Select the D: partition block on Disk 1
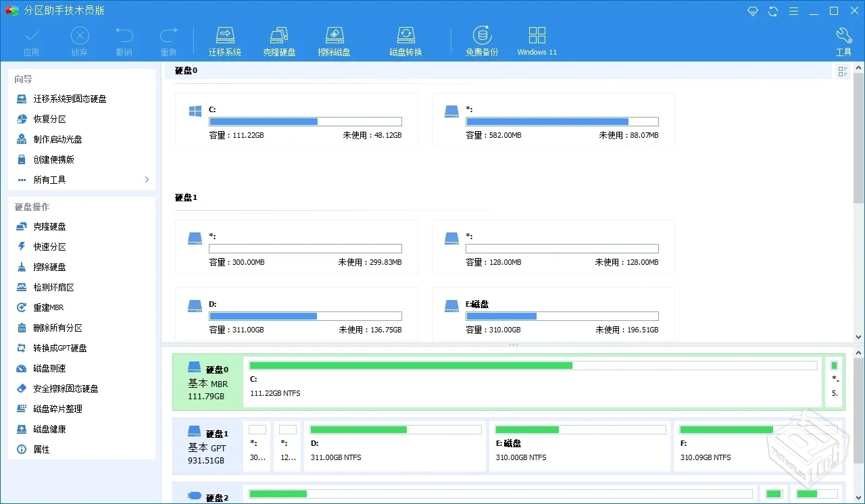This screenshot has width=865, height=504. (x=395, y=446)
